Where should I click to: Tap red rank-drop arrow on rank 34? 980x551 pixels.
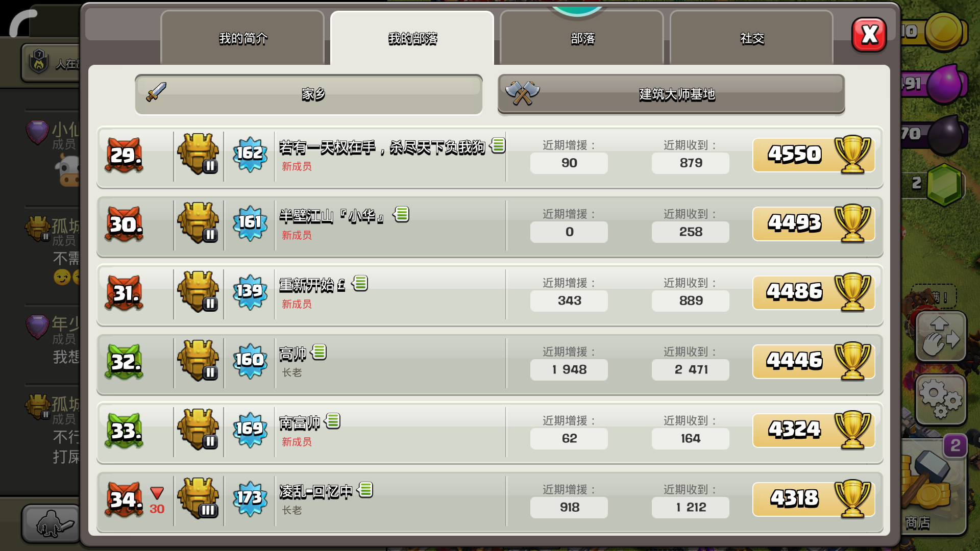click(157, 493)
